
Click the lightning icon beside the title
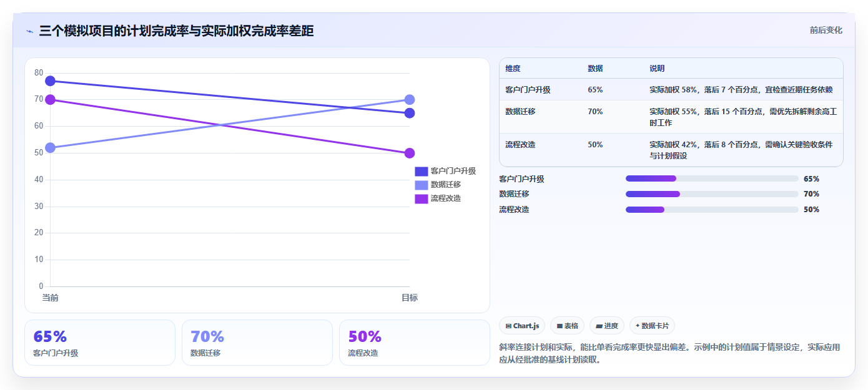(29, 31)
